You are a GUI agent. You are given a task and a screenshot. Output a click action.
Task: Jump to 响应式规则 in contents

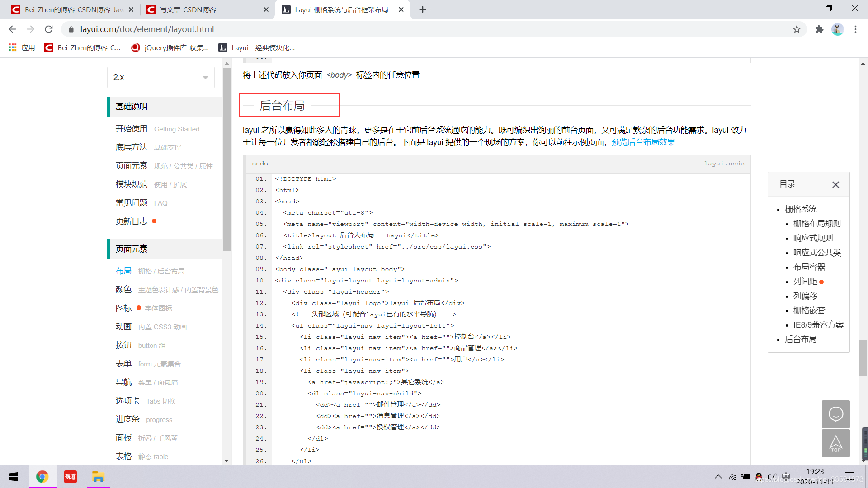click(813, 238)
